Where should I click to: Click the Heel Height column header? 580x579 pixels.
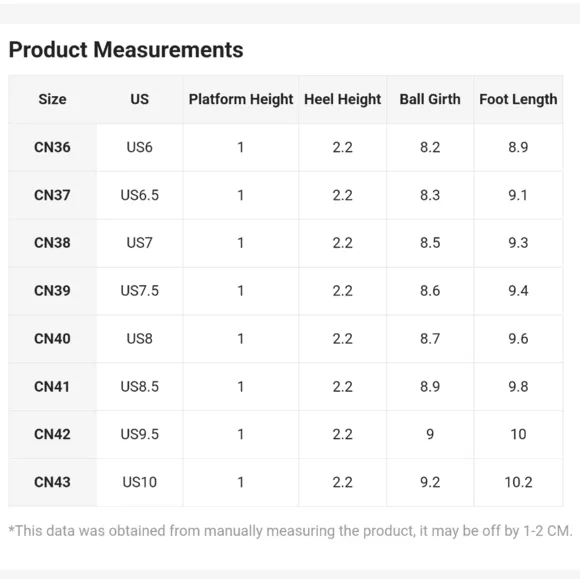coord(343,99)
